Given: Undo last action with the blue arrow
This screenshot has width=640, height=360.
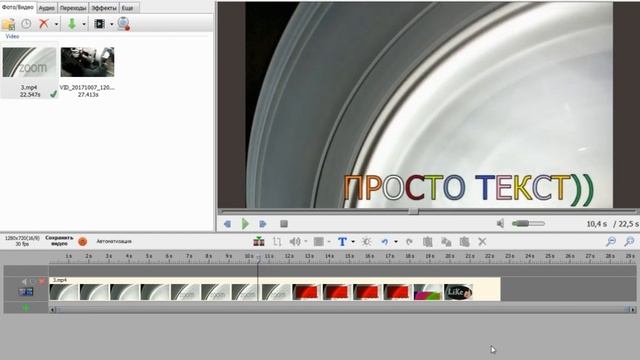Looking at the screenshot, I should [385, 242].
